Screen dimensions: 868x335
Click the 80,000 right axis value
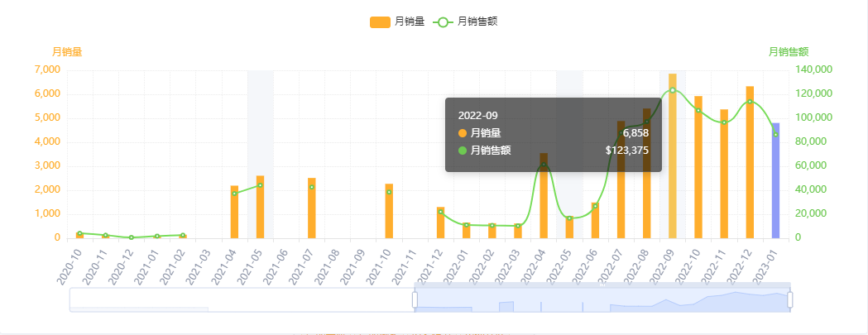coord(812,141)
